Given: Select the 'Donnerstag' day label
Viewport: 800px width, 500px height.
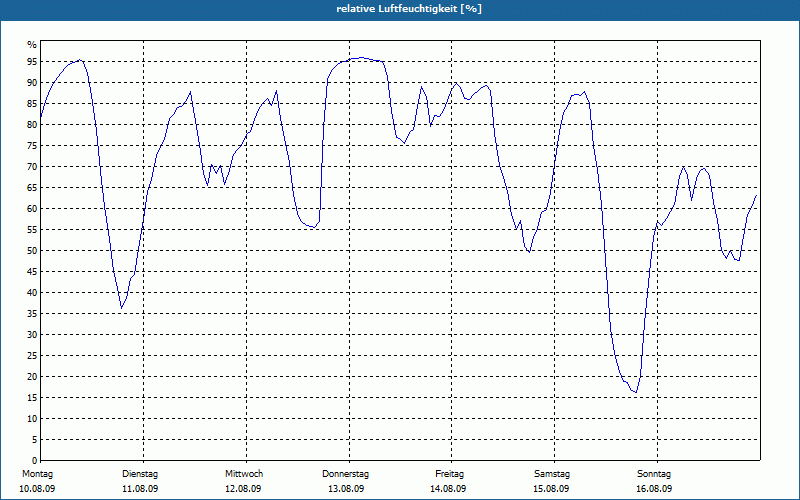Looking at the screenshot, I should coord(345,474).
